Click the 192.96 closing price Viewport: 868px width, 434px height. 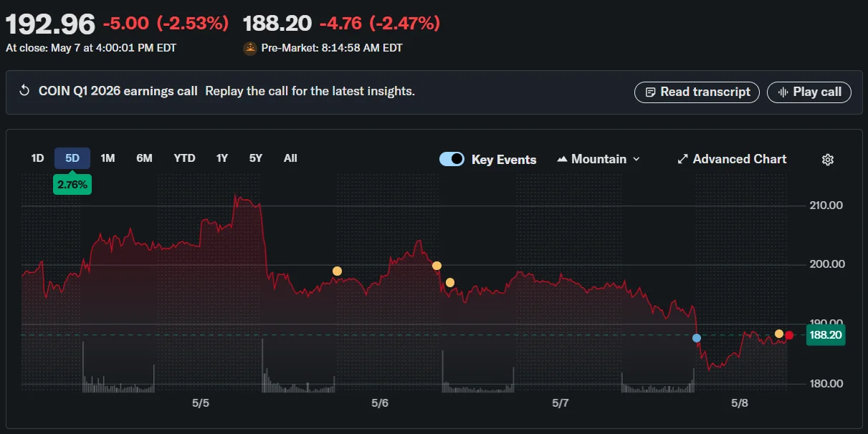coord(50,24)
